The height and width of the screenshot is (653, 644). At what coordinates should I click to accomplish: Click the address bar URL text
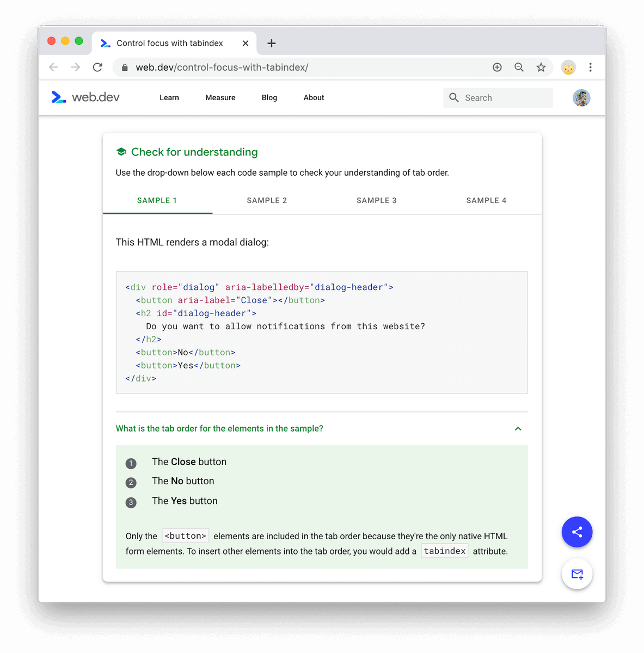coord(222,67)
